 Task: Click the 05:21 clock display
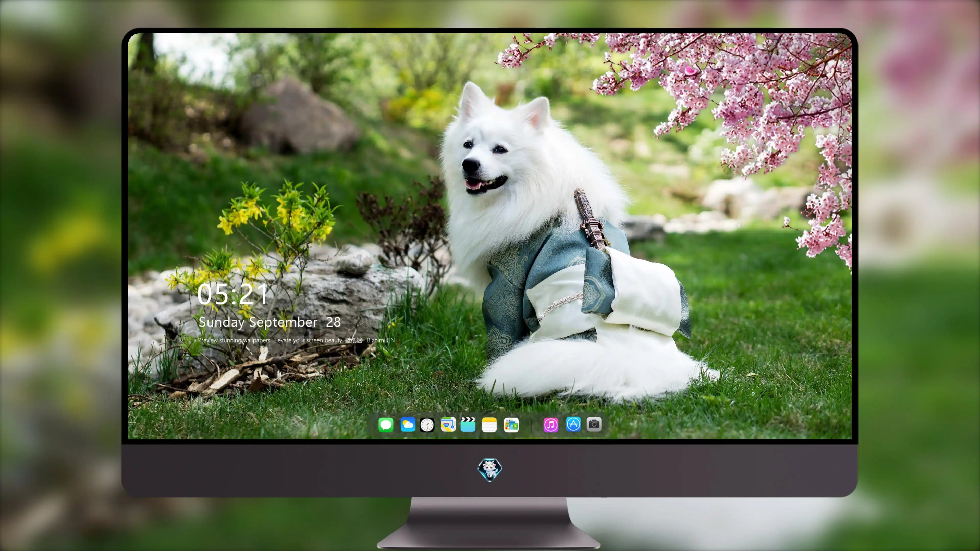coord(232,294)
